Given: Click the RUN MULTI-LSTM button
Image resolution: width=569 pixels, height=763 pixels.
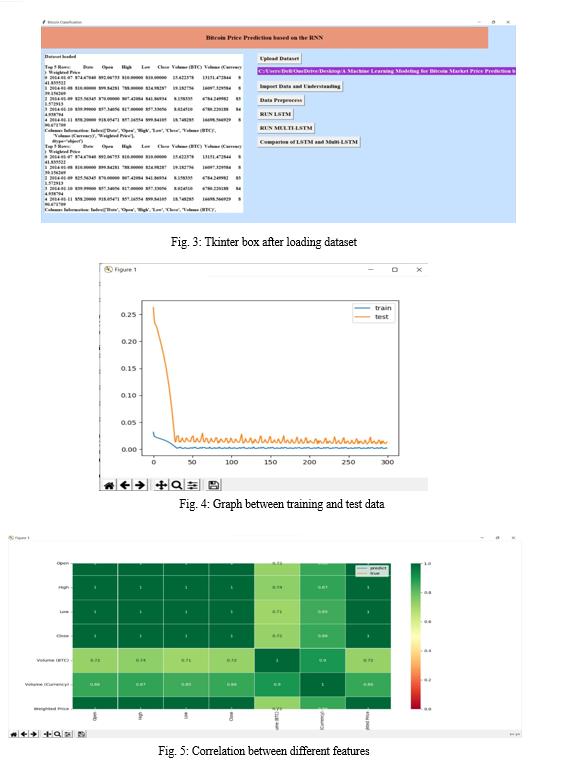Looking at the screenshot, I should [x=286, y=128].
